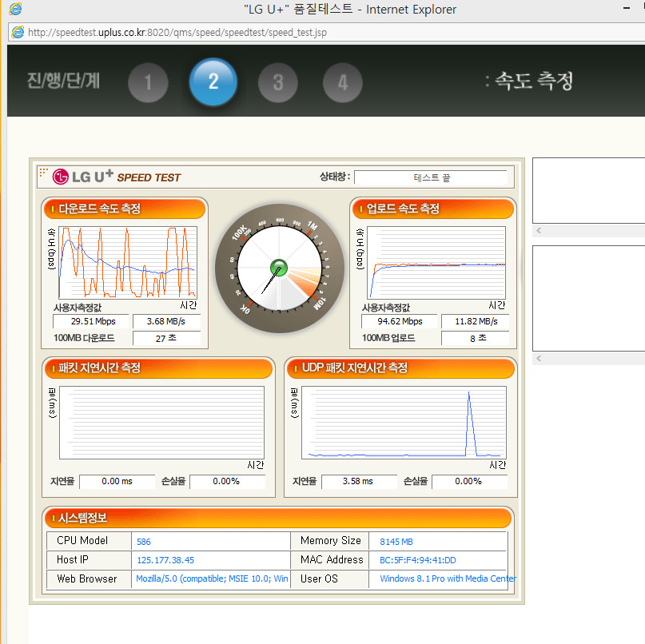645x644 pixels.
Task: Select the highlighted step 2 circle
Action: 213,81
